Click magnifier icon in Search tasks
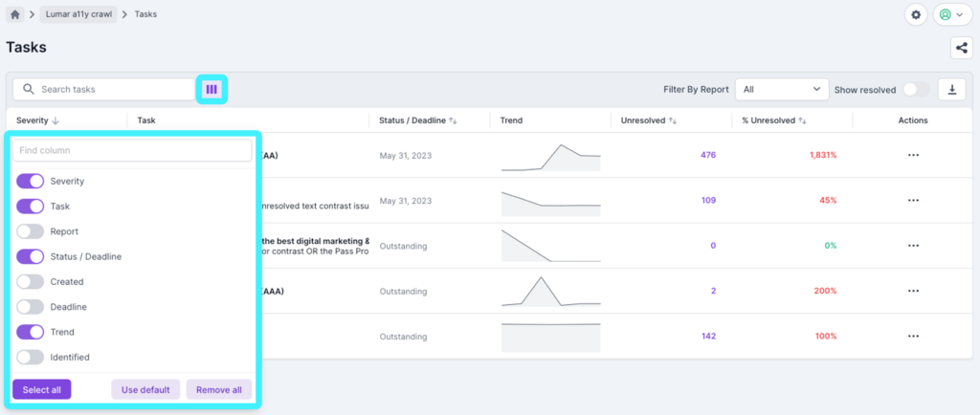Screen dimensions: 980x415 pyautogui.click(x=28, y=89)
